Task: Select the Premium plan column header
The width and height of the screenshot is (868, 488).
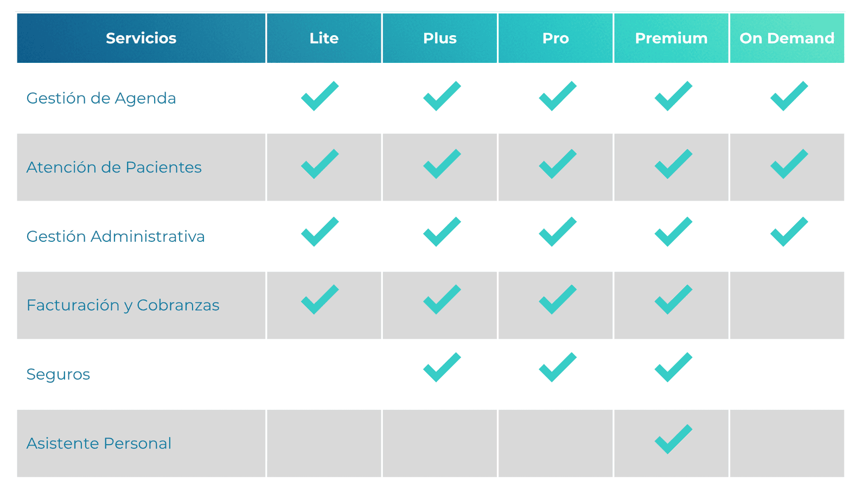Action: pos(671,38)
